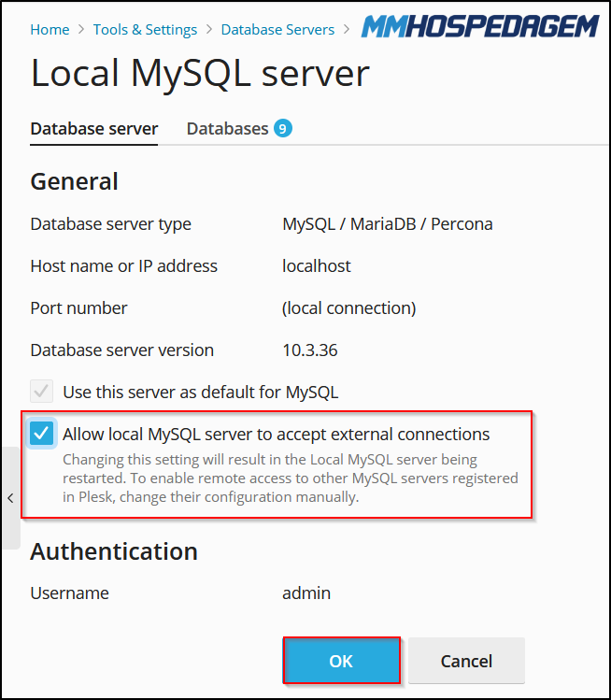Select the Database server tab

(94, 129)
